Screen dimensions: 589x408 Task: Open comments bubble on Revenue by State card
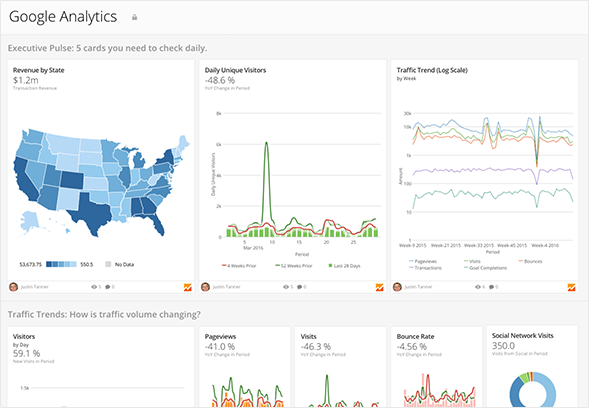tap(107, 287)
